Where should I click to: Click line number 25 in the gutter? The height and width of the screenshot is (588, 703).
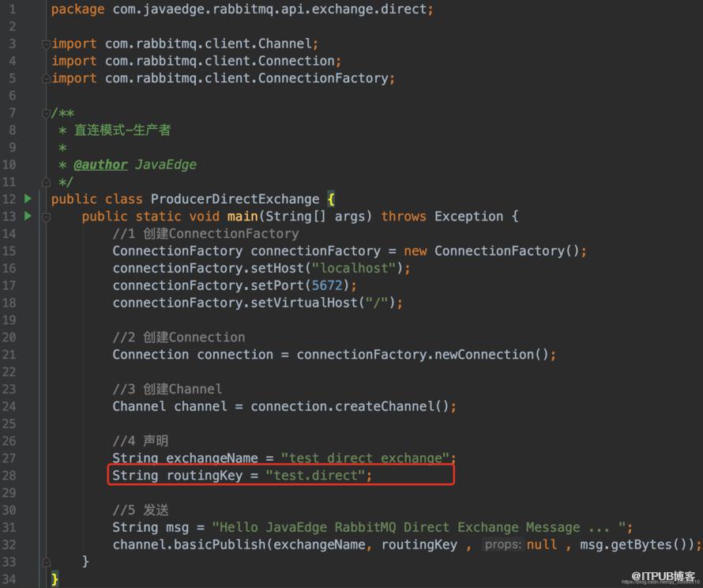[9, 424]
